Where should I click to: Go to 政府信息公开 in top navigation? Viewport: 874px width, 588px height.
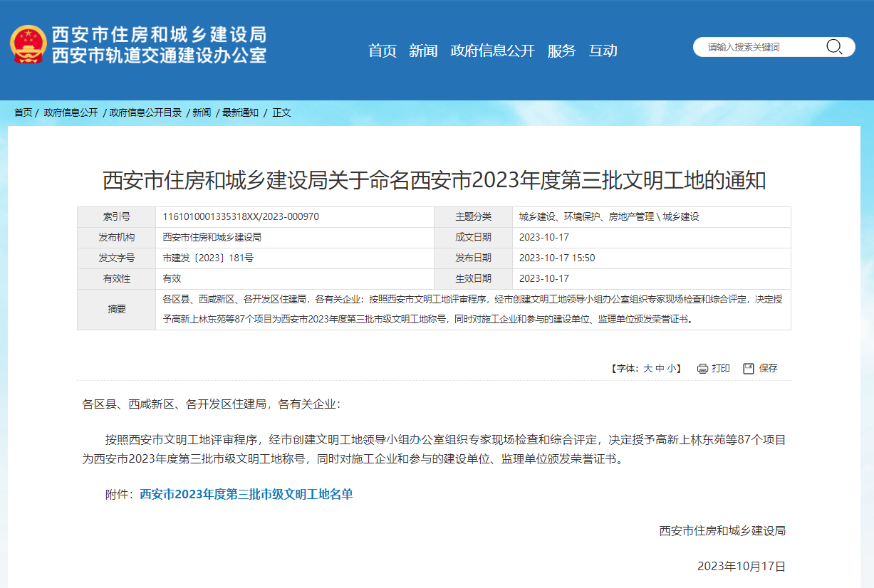point(492,51)
